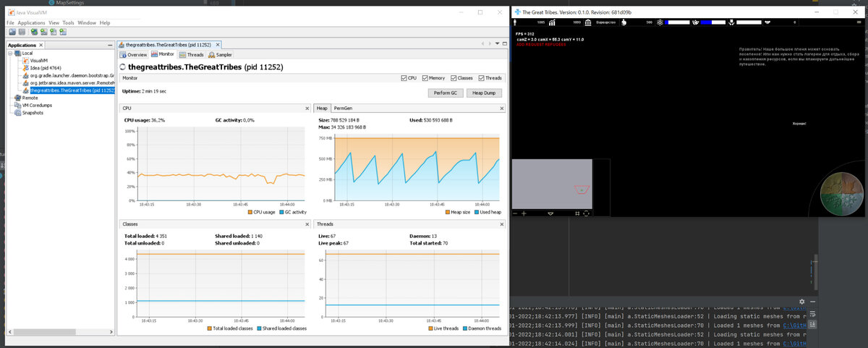Viewport: 868px width, 348px height.
Task: Click the Idea (pid 4764) app icon
Action: (26, 68)
